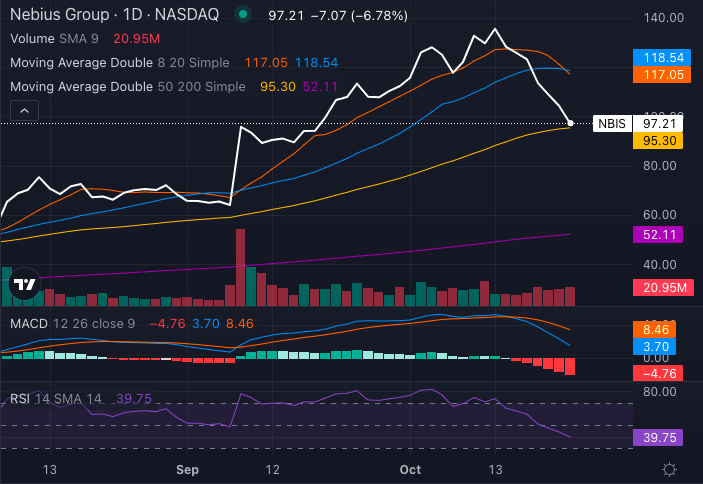Screen dimensions: 703x484
Task: Select Moving Average Double 50 200 legend
Action: click(127, 86)
